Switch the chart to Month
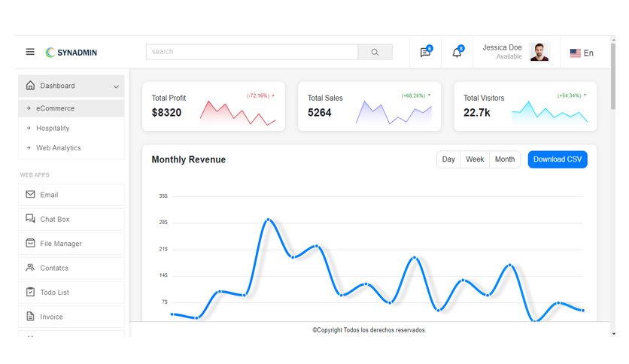The image size is (629, 364). point(505,159)
